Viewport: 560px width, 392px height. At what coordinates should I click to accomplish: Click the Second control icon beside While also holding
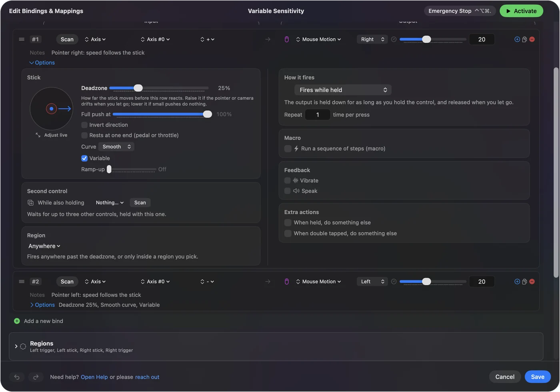[30, 203]
